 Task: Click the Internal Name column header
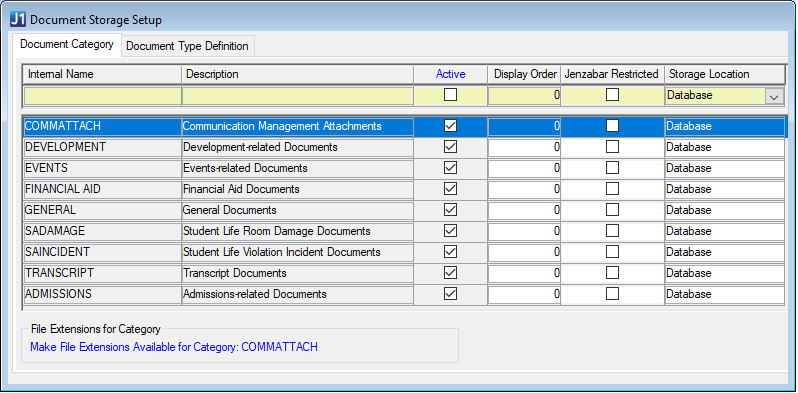click(102, 74)
